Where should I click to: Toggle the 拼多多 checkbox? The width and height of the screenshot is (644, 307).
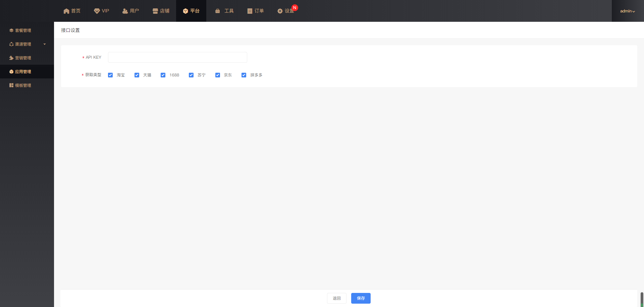click(x=244, y=75)
